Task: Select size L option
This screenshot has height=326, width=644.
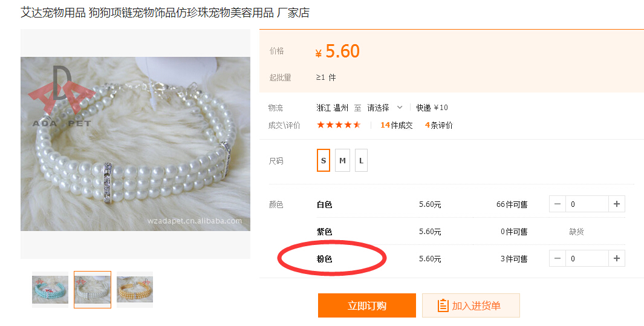Action: pos(361,161)
